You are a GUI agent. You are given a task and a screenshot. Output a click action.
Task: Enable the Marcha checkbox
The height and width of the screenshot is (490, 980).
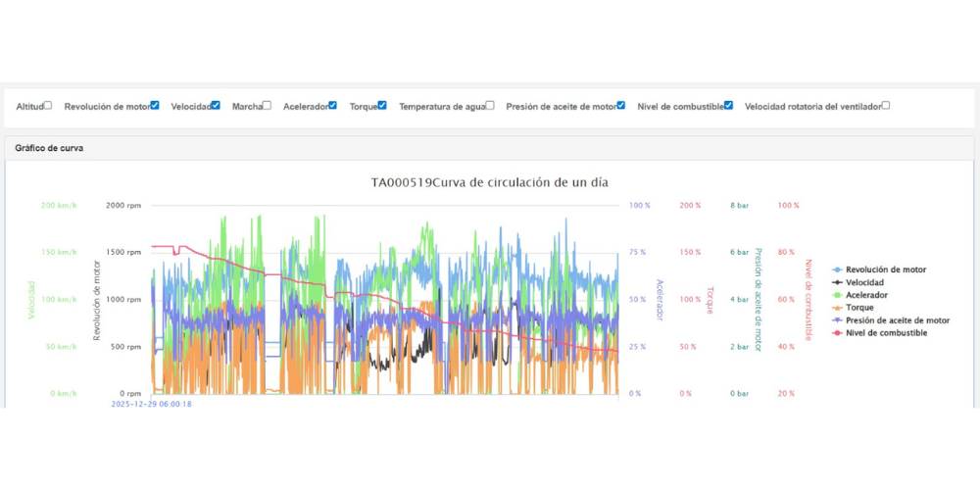pyautogui.click(x=267, y=106)
